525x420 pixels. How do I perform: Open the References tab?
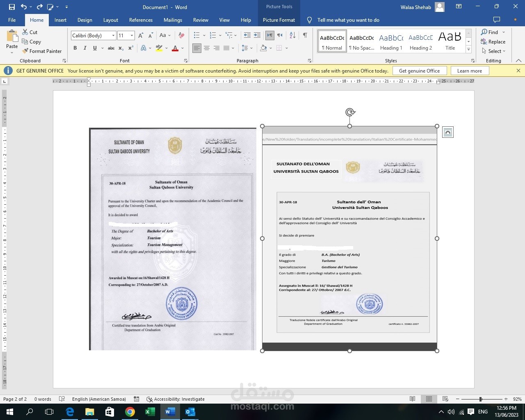click(x=141, y=20)
